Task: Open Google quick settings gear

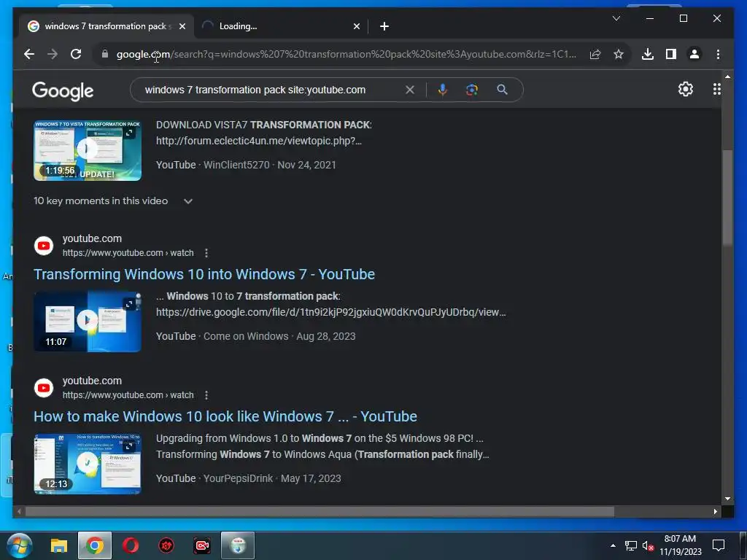Action: click(x=686, y=89)
